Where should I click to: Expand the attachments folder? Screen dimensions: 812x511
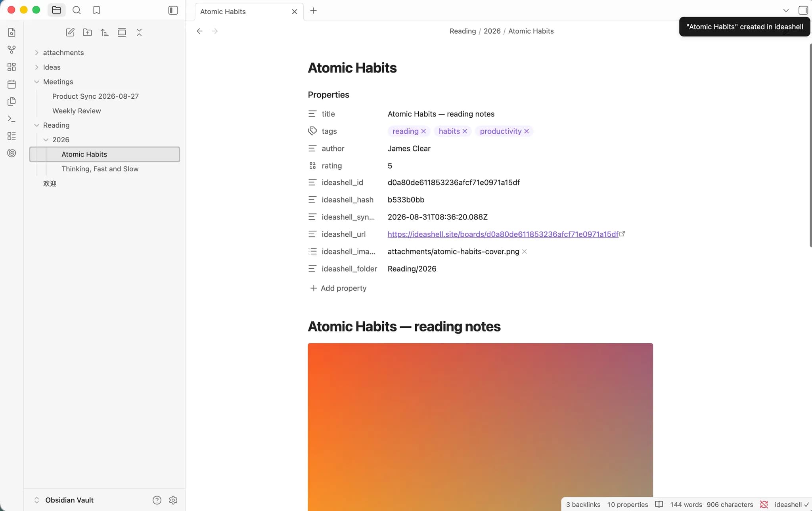point(36,53)
